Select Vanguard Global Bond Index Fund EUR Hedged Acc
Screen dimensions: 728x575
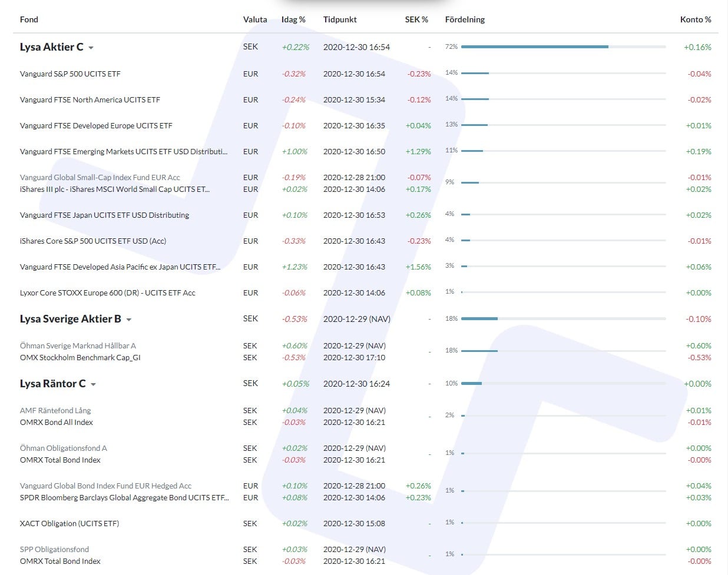click(x=105, y=486)
